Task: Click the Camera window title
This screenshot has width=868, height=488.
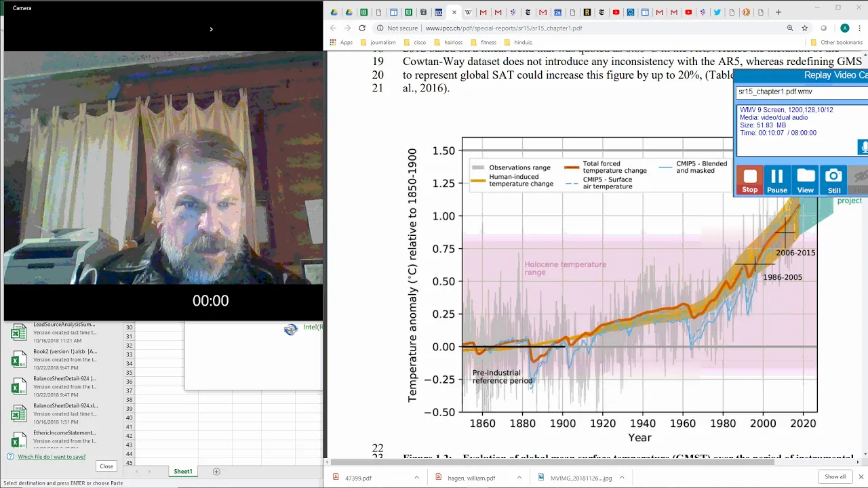Action: point(22,8)
